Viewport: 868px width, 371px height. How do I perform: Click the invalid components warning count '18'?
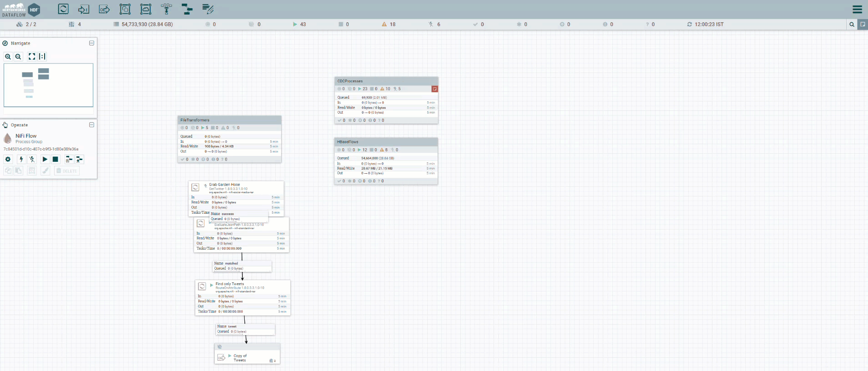point(389,25)
